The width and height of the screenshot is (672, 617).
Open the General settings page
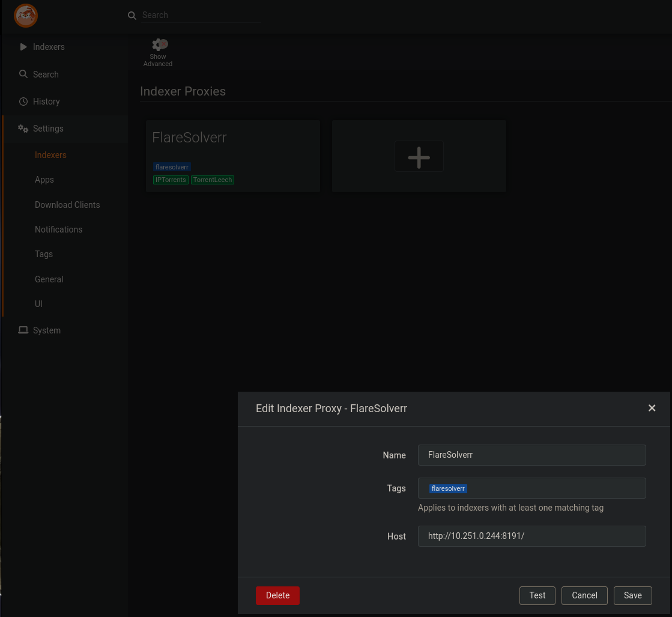click(x=49, y=279)
